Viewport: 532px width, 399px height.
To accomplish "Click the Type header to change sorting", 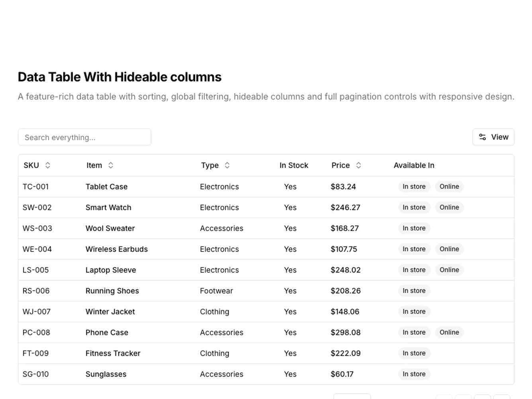I will tap(209, 165).
